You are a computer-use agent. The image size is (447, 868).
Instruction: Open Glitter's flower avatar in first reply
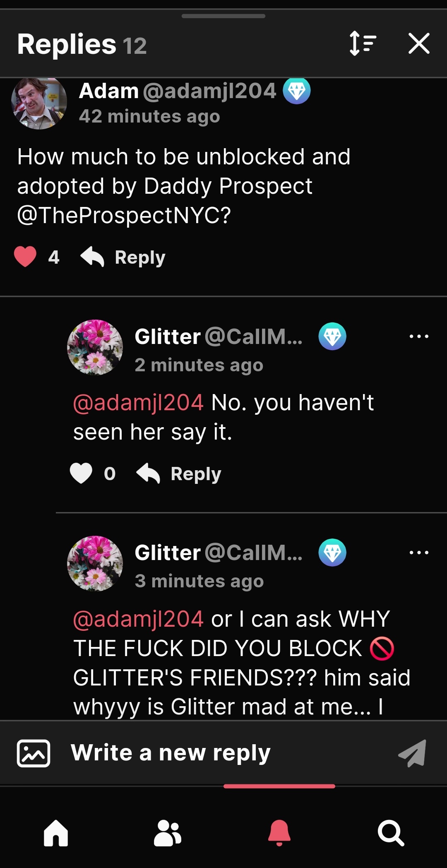pos(95,347)
